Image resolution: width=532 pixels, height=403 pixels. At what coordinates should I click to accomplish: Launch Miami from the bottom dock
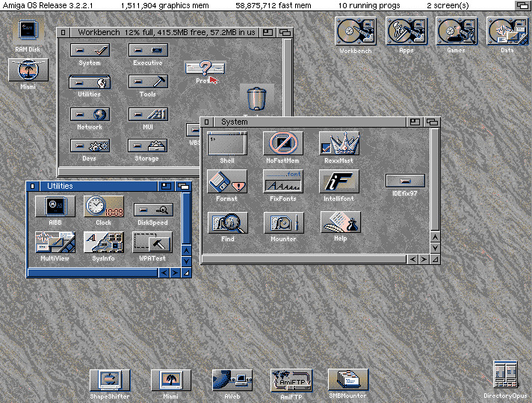tap(170, 381)
